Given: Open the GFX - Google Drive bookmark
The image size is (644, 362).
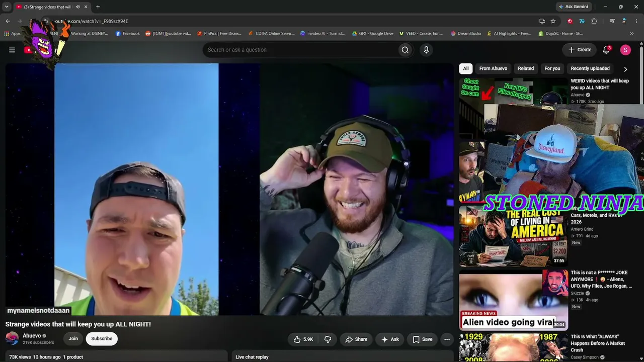Looking at the screenshot, I should 372,34.
